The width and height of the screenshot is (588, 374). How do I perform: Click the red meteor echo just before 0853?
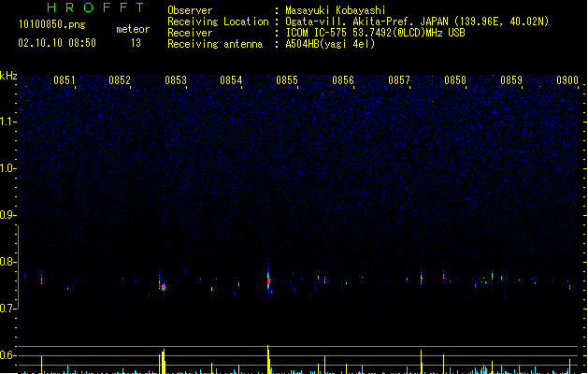pyautogui.click(x=164, y=287)
